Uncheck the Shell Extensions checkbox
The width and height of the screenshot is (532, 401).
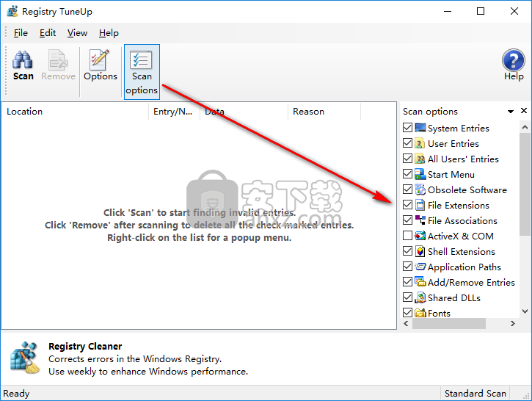pyautogui.click(x=407, y=251)
